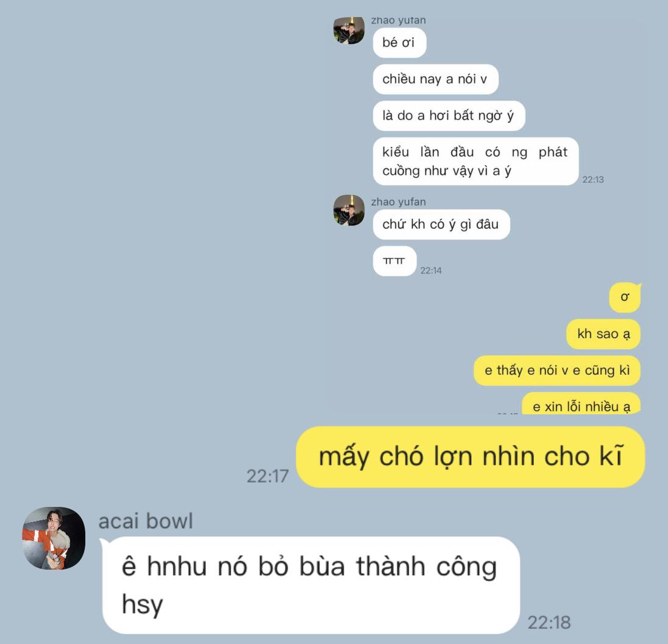Tap the 22:17 timestamp
Viewport: 668px width, 644px height.
point(268,476)
